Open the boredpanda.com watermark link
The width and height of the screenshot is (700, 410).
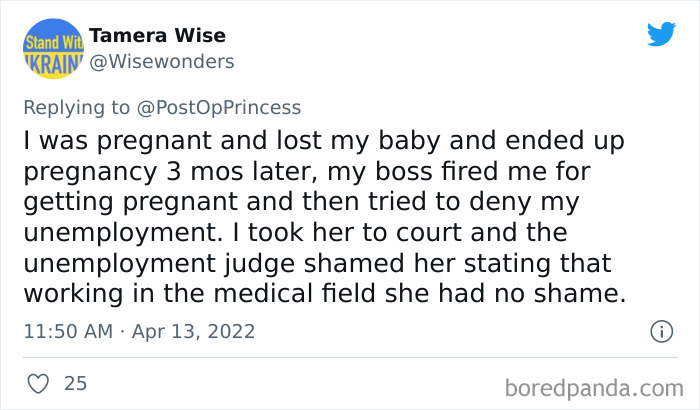pos(595,385)
